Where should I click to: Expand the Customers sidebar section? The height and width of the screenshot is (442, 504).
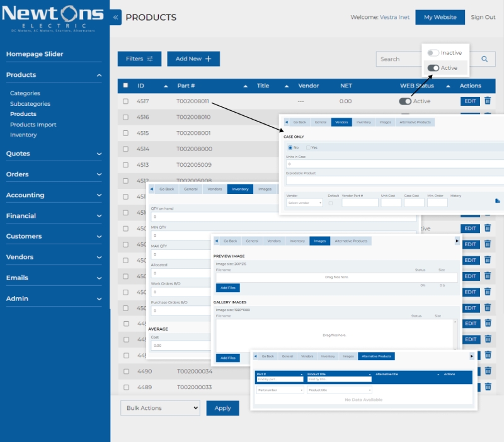coord(99,237)
